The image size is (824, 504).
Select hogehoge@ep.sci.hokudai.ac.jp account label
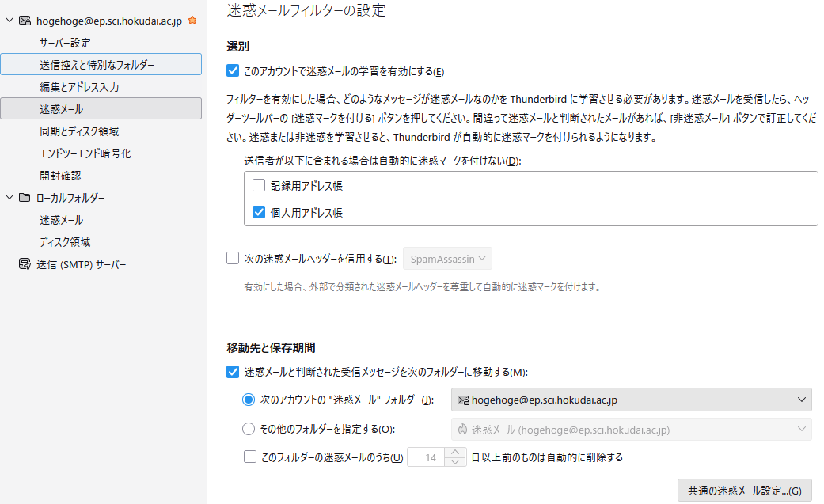109,21
